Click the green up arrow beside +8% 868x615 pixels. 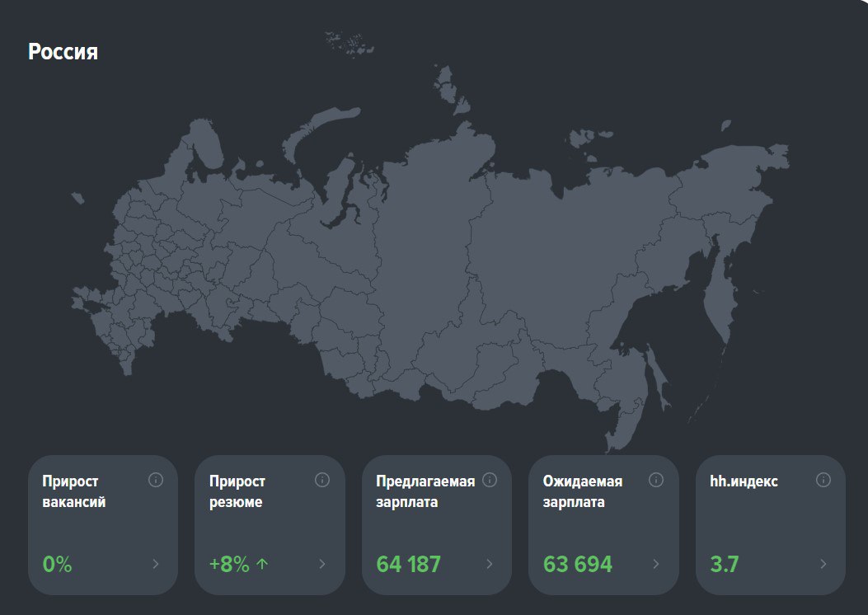tap(263, 565)
